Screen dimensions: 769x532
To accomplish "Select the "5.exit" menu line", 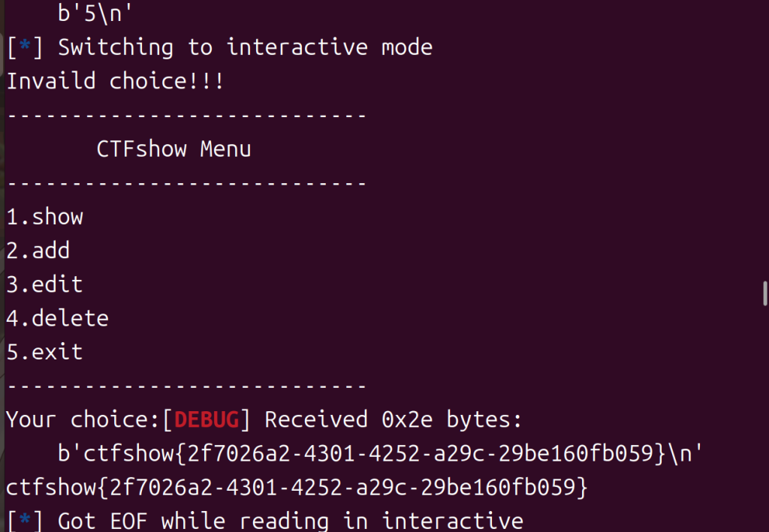I will (45, 352).
